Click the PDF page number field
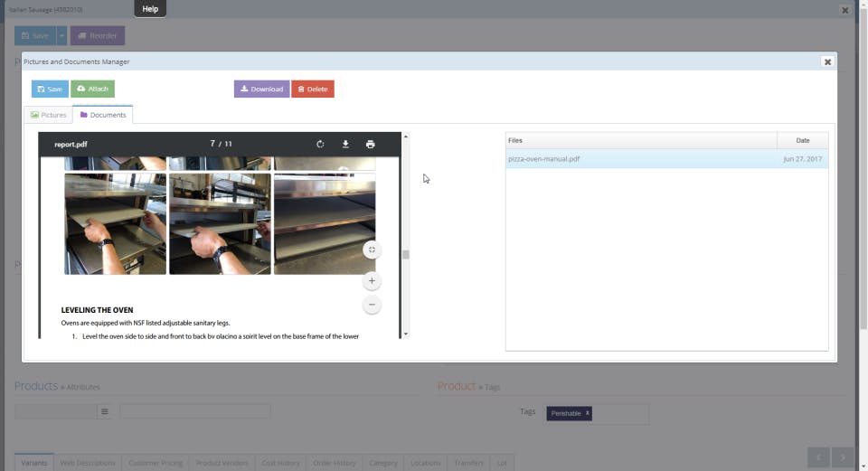 212,144
